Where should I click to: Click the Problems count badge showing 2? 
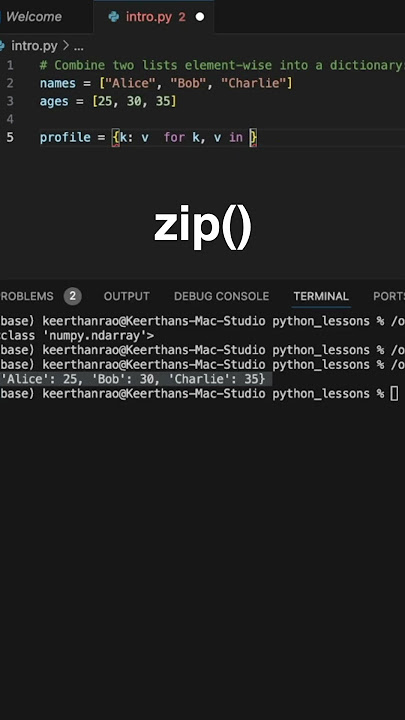click(x=73, y=296)
